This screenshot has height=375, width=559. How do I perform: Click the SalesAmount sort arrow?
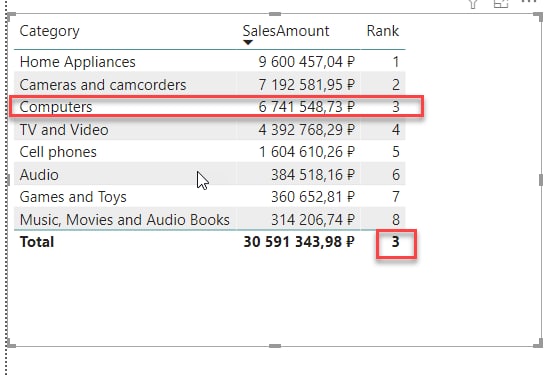(248, 43)
